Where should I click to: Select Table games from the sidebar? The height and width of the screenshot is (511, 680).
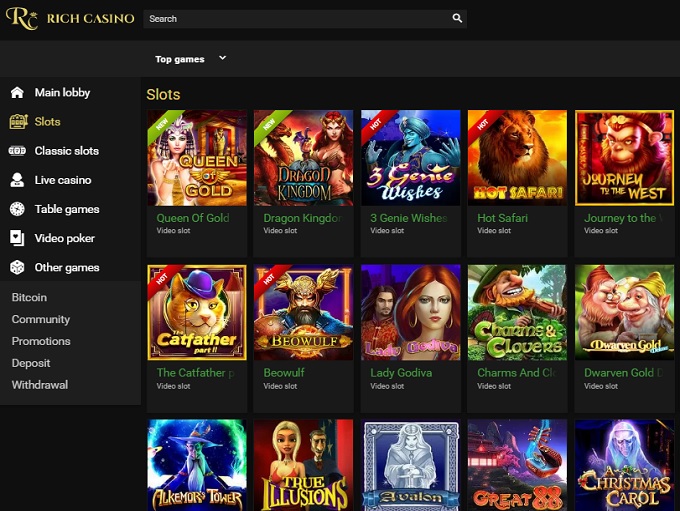67,209
